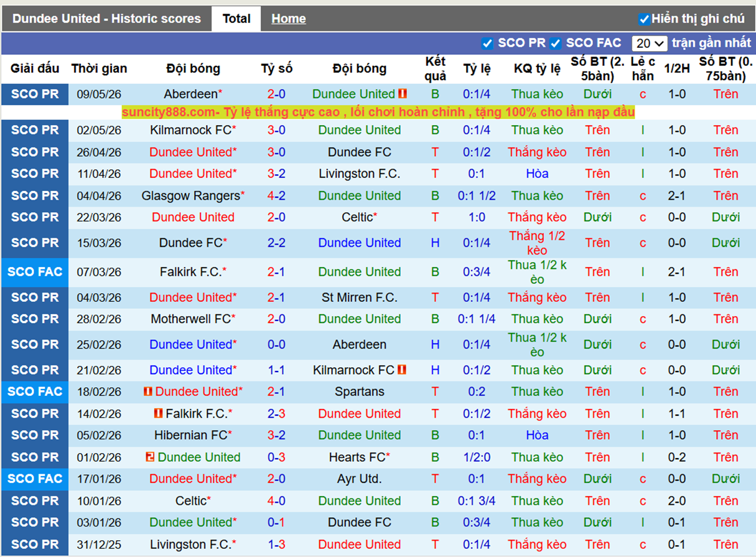Uncheck the SCO PR filter checkbox
This screenshot has width=756, height=557.
487,43
